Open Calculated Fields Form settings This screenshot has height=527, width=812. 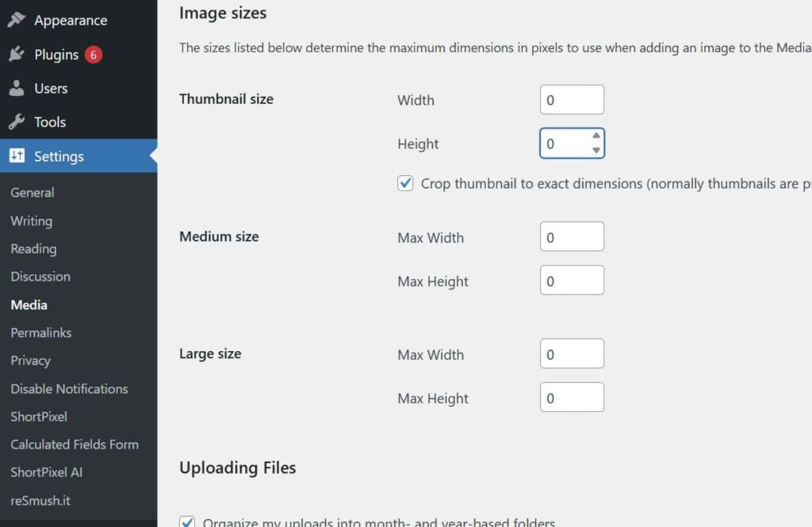click(75, 445)
